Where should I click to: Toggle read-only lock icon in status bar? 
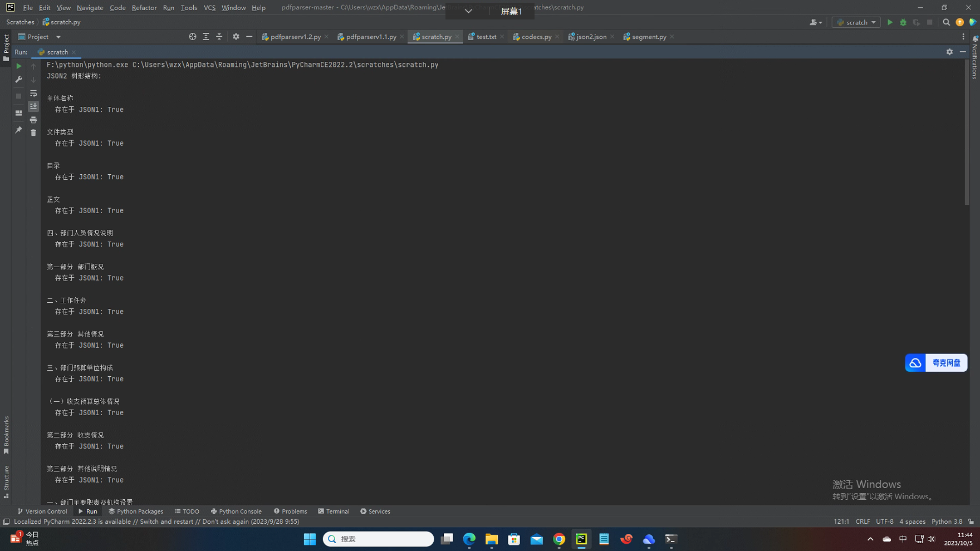[x=971, y=522]
